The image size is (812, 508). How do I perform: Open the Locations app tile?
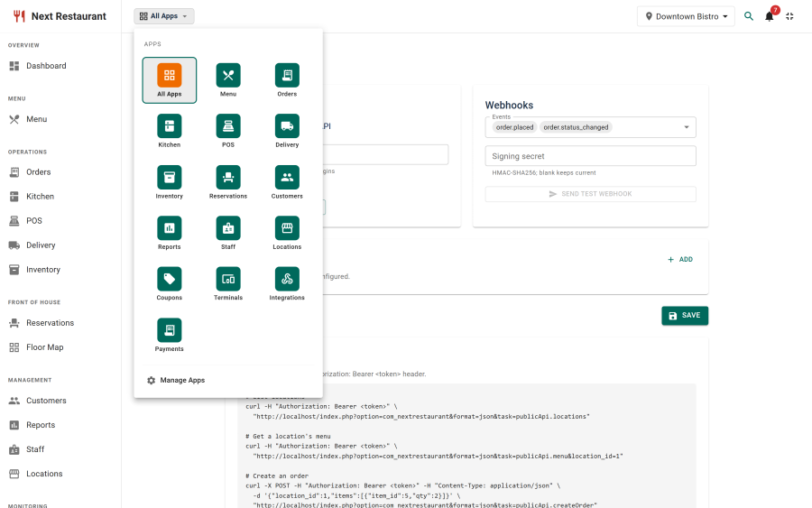pos(287,233)
